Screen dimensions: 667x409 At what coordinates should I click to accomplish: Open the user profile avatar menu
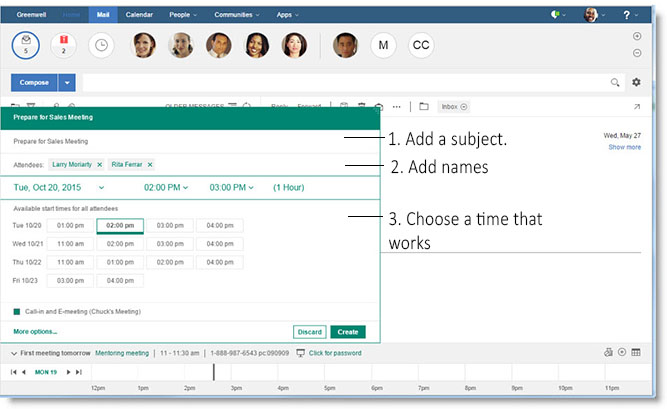coord(590,15)
